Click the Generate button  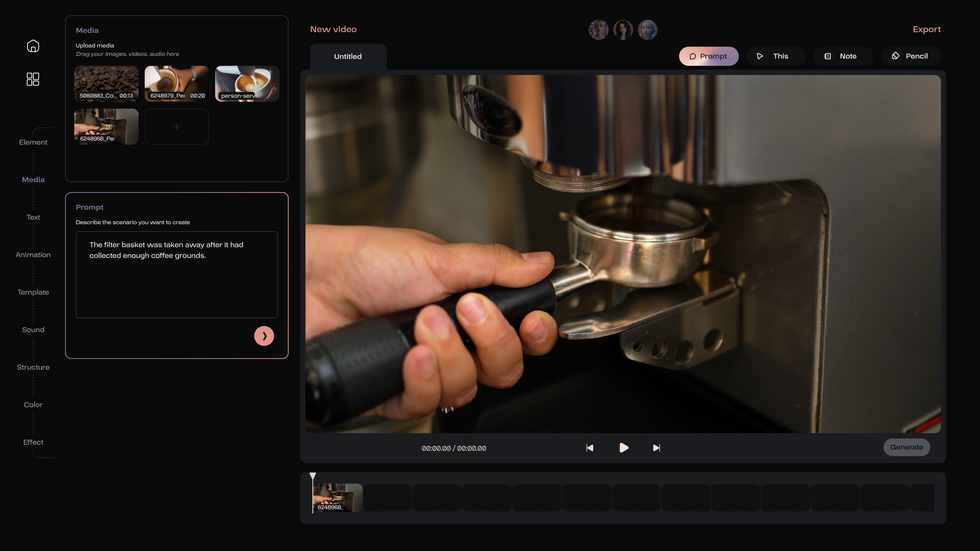coord(906,447)
